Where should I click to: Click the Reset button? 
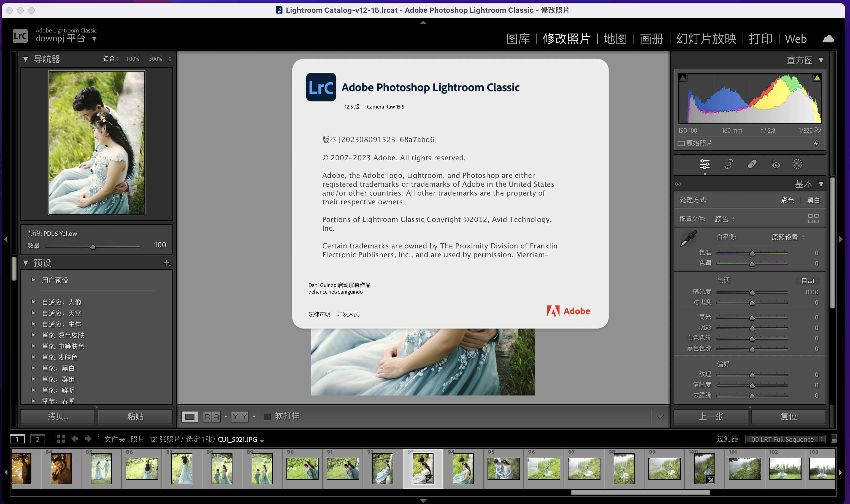tap(788, 416)
